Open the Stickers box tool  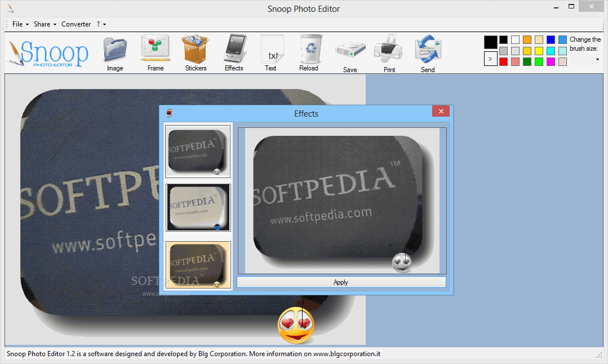[x=196, y=53]
